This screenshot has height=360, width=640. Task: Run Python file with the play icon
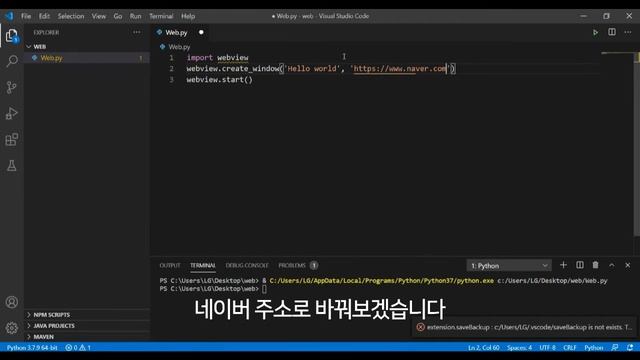click(x=596, y=32)
